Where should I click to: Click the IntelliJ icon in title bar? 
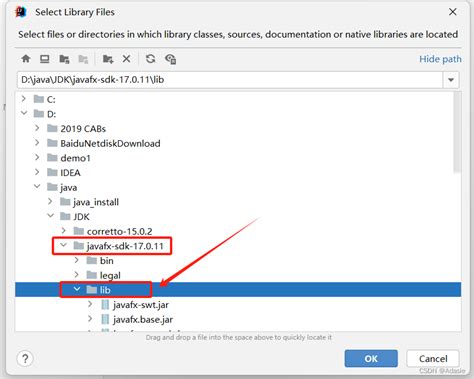[x=21, y=12]
